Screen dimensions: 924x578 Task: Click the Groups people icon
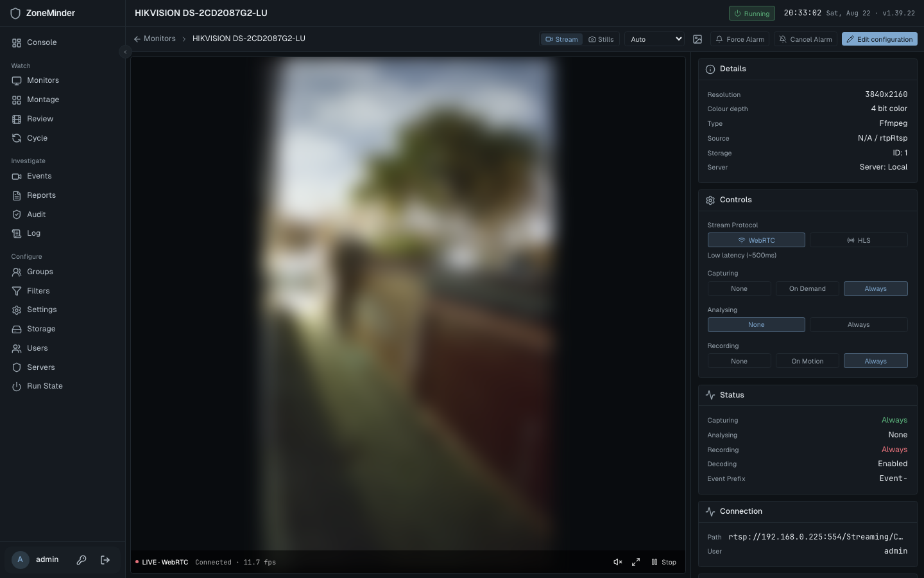click(x=17, y=272)
